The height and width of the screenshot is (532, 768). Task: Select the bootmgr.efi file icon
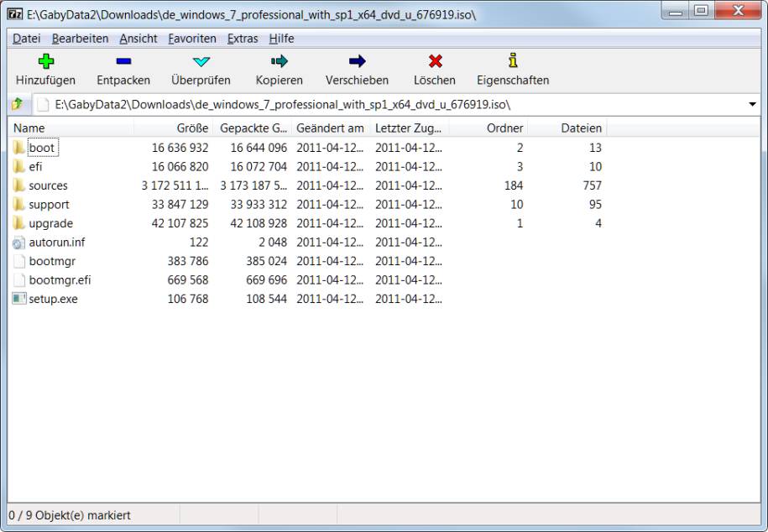[19, 279]
